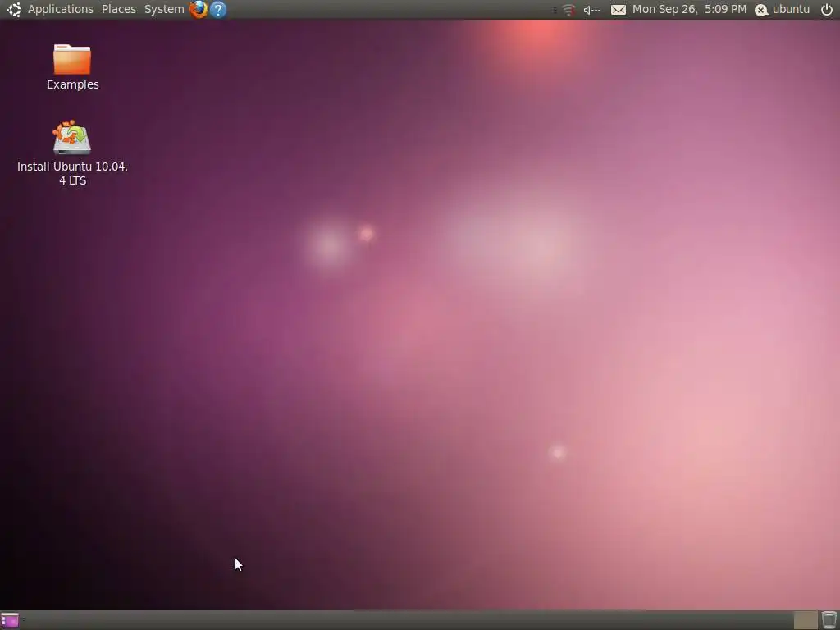Open the Places menu
This screenshot has height=630, width=840.
pos(118,9)
